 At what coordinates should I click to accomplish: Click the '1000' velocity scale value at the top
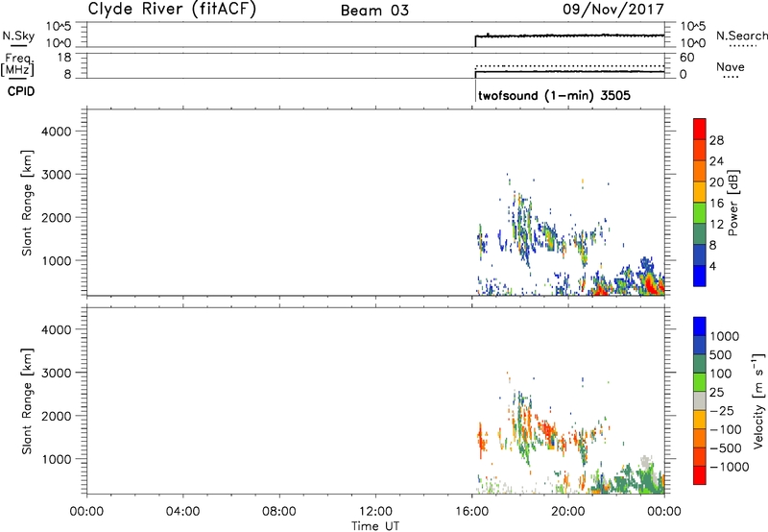(x=725, y=336)
